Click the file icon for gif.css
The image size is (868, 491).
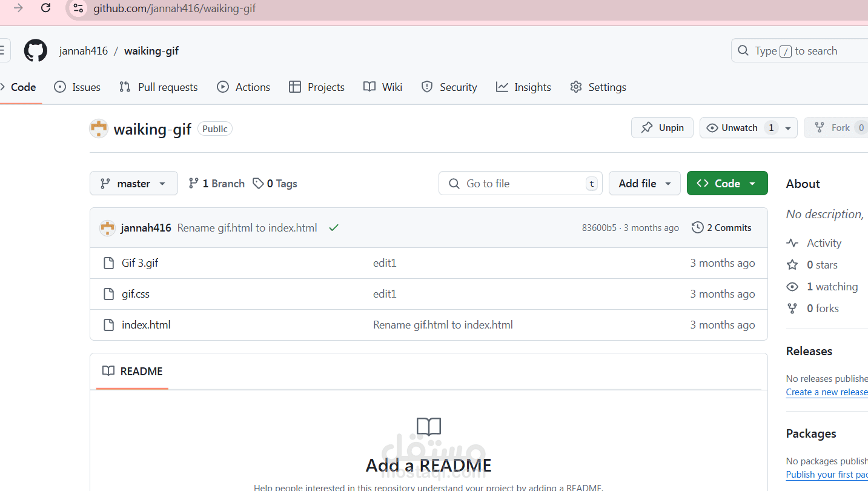(108, 294)
